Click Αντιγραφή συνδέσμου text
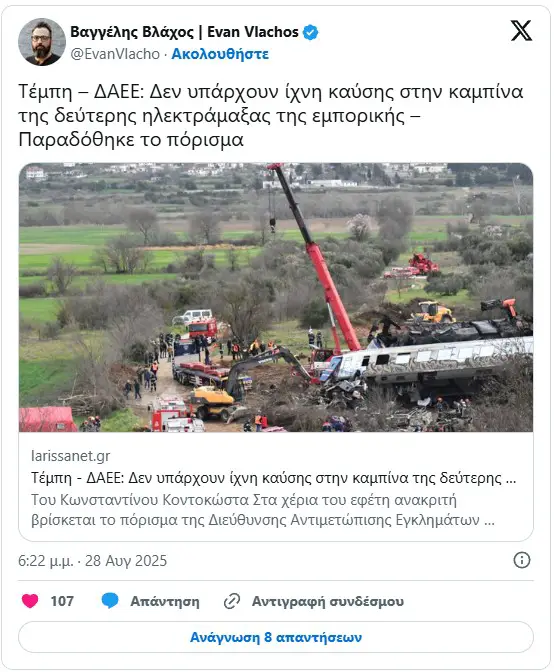Screen dimensions: 554x672 coord(328,601)
